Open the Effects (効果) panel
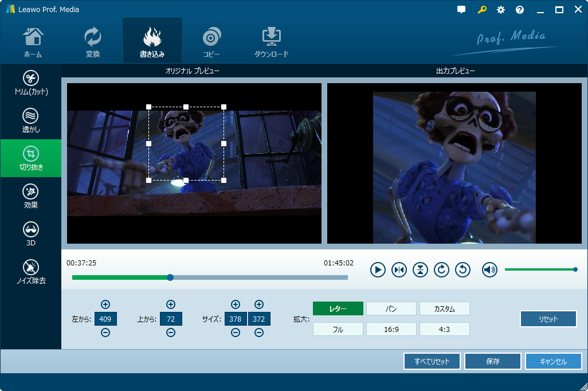 pos(30,196)
